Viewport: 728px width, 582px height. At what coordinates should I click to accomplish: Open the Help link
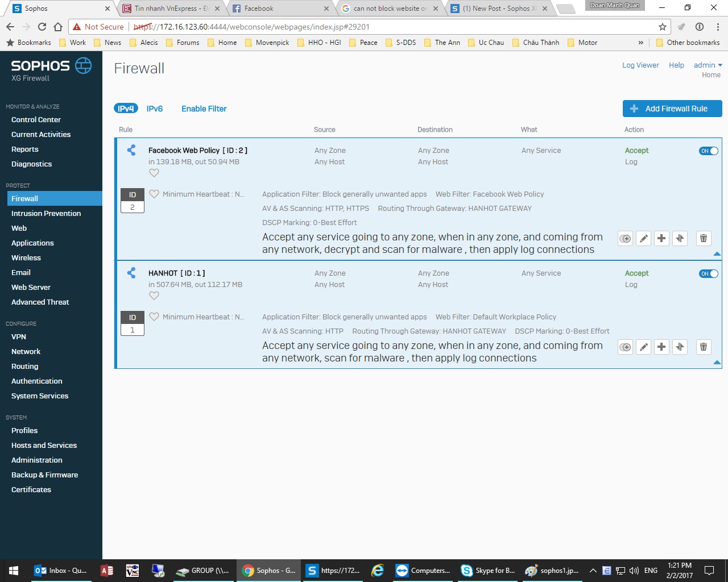pyautogui.click(x=676, y=65)
